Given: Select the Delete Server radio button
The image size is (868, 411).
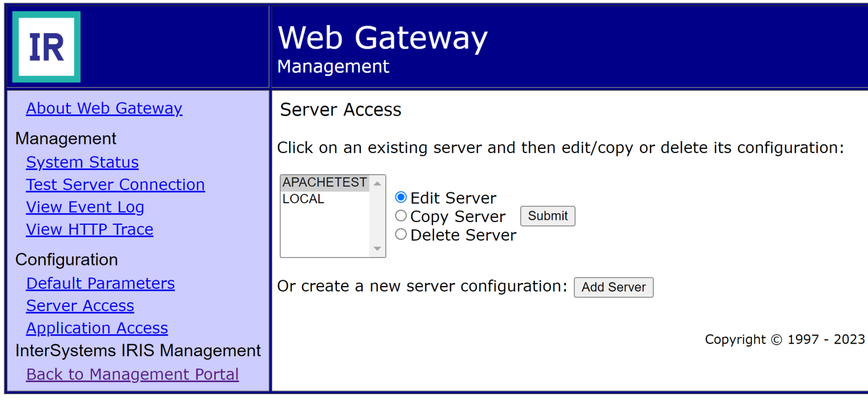Looking at the screenshot, I should click(401, 234).
